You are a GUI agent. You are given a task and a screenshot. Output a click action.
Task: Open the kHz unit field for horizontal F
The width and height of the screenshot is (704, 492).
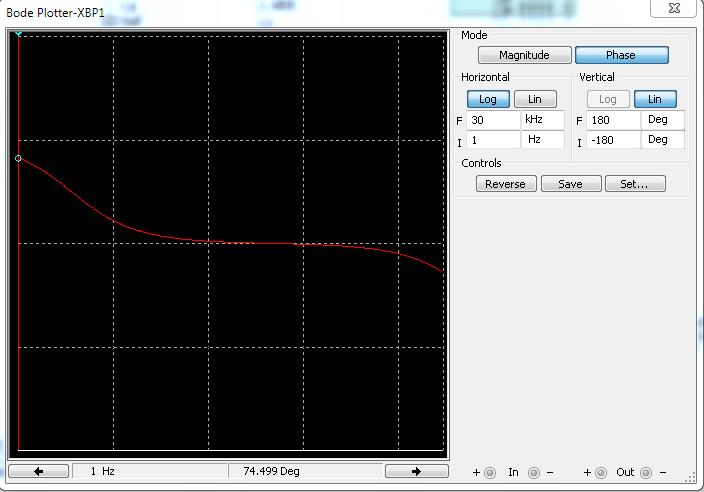[542, 120]
